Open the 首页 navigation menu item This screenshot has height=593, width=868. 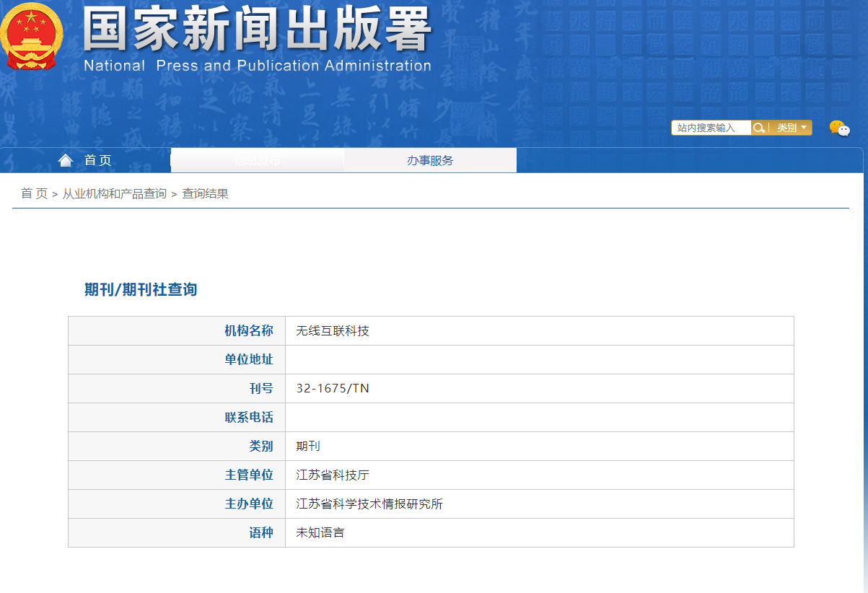pyautogui.click(x=97, y=160)
